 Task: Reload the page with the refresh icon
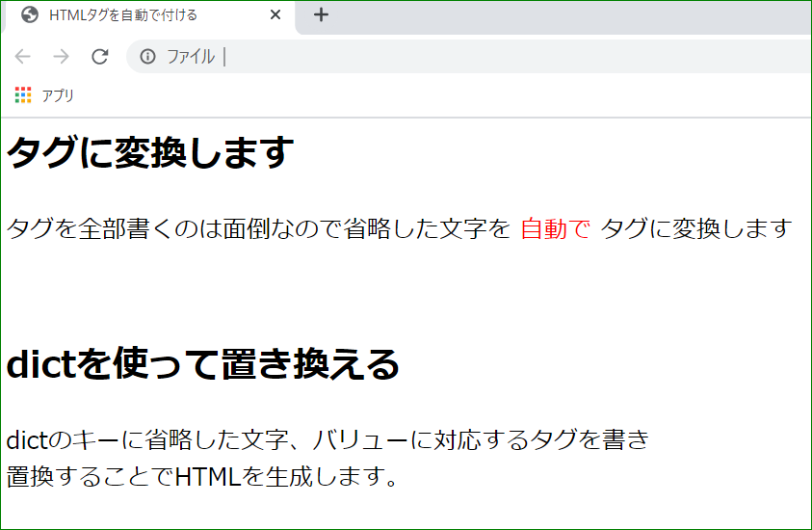[x=99, y=57]
